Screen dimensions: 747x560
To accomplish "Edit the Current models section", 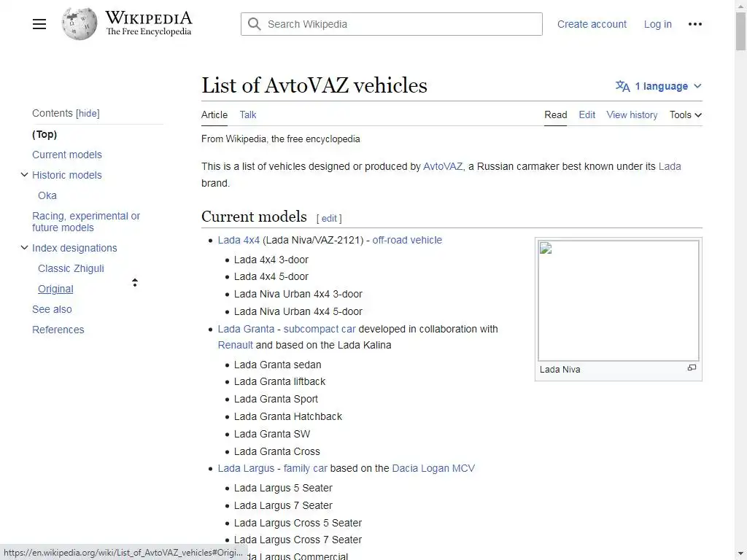I will click(x=329, y=218).
